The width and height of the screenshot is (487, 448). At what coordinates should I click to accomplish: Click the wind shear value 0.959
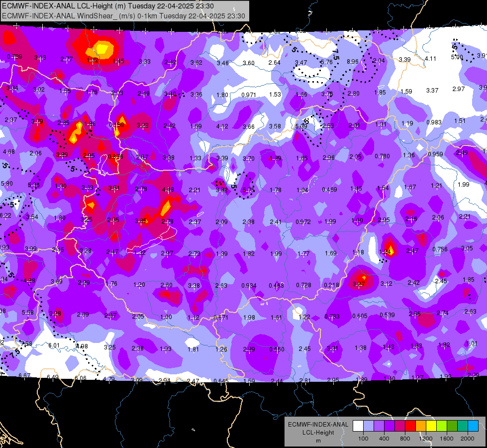coord(435,154)
